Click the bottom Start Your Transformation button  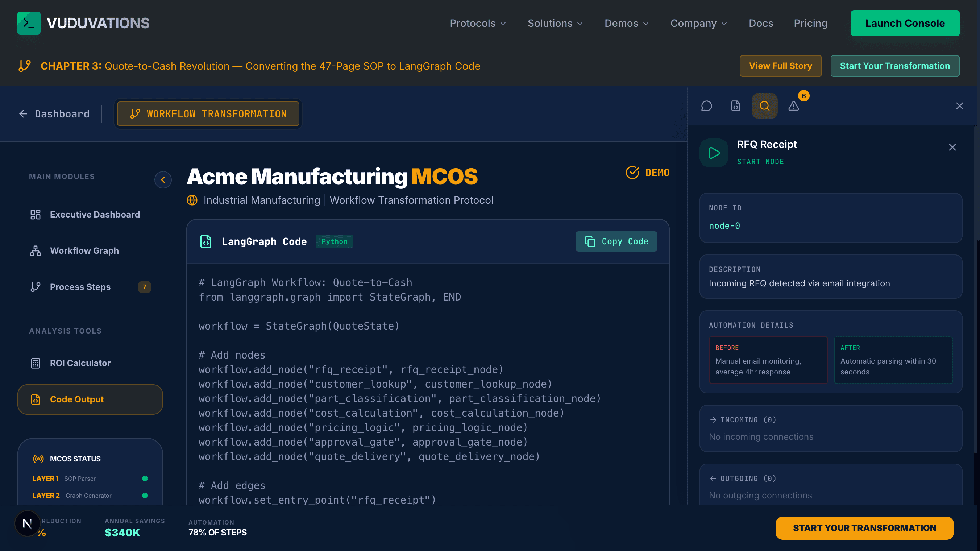864,528
